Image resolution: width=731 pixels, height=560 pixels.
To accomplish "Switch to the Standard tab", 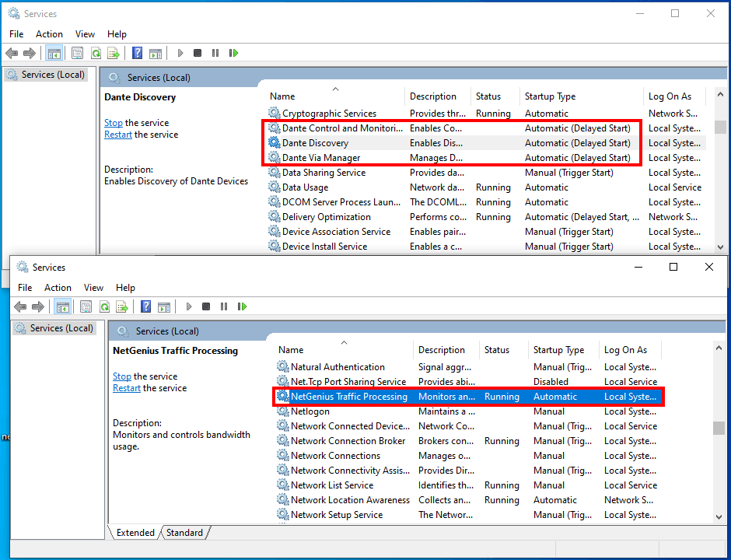I will pyautogui.click(x=184, y=533).
